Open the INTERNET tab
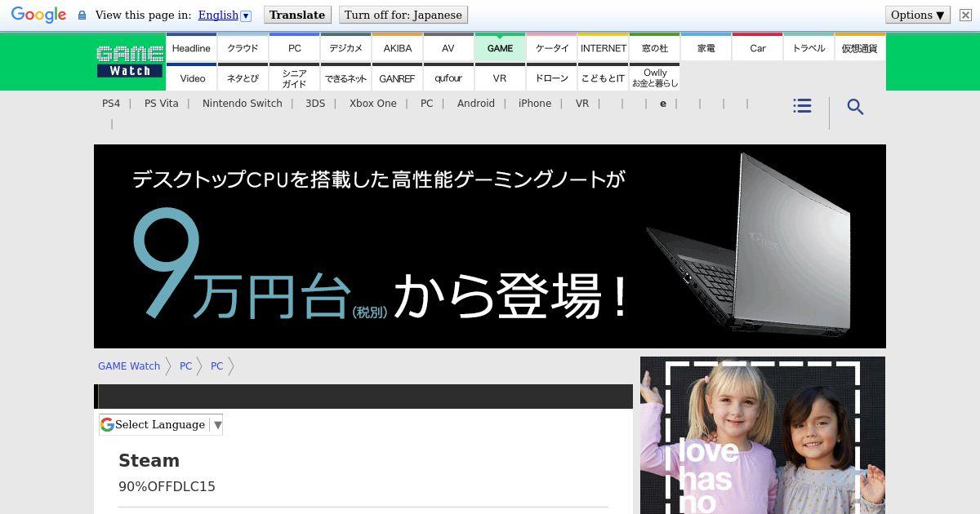The image size is (980, 514). (603, 48)
